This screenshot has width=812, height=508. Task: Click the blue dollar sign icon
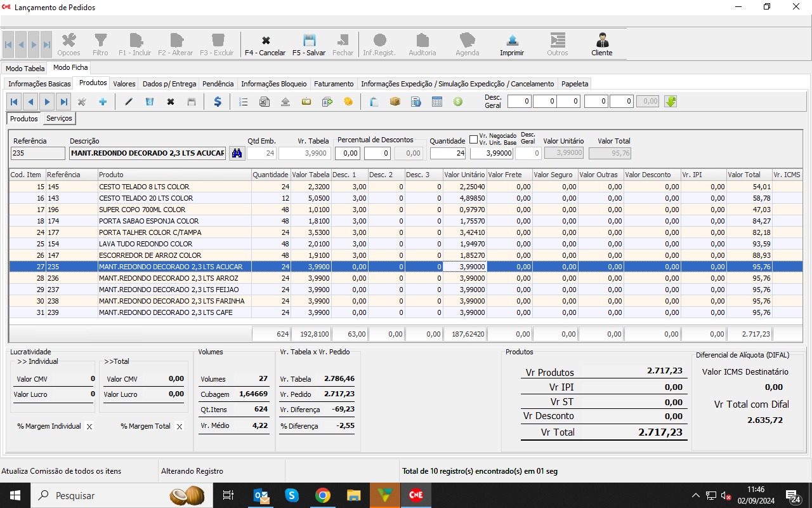point(217,102)
